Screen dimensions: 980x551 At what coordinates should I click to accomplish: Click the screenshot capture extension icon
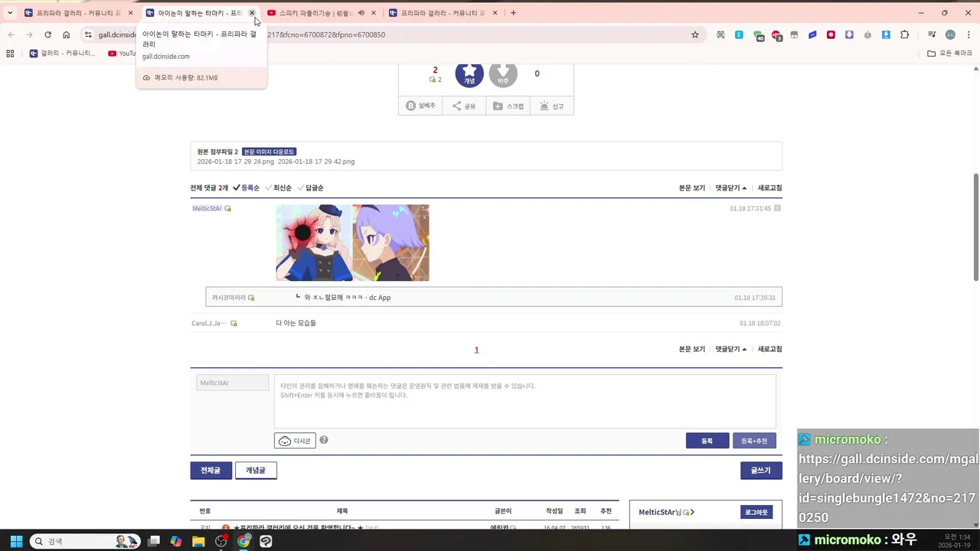tap(720, 34)
